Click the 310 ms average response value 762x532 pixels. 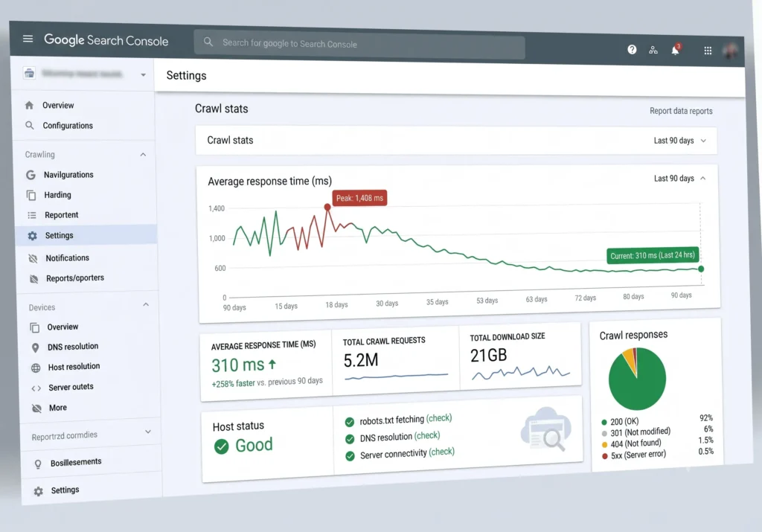tap(238, 365)
